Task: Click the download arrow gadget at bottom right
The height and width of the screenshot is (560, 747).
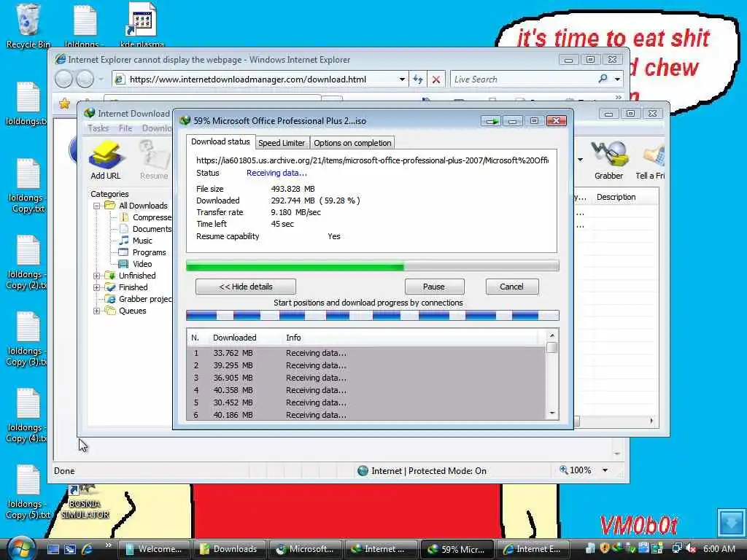Action: 731,523
